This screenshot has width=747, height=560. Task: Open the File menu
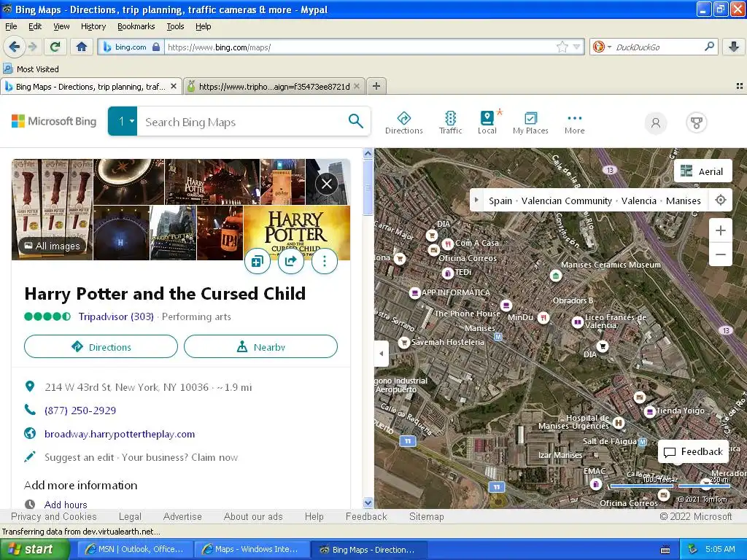pos(11,26)
